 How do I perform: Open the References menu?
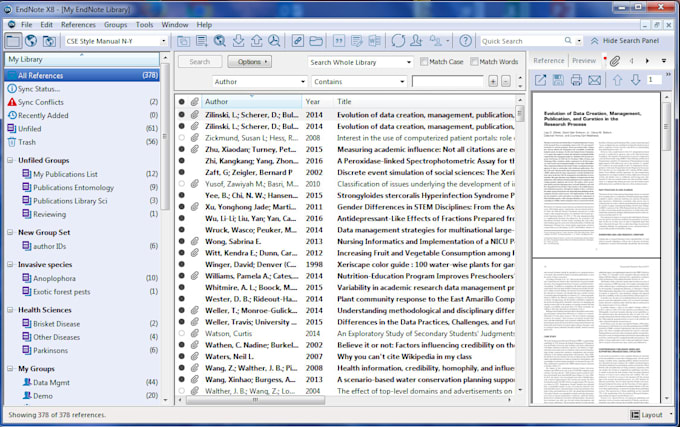coord(78,25)
